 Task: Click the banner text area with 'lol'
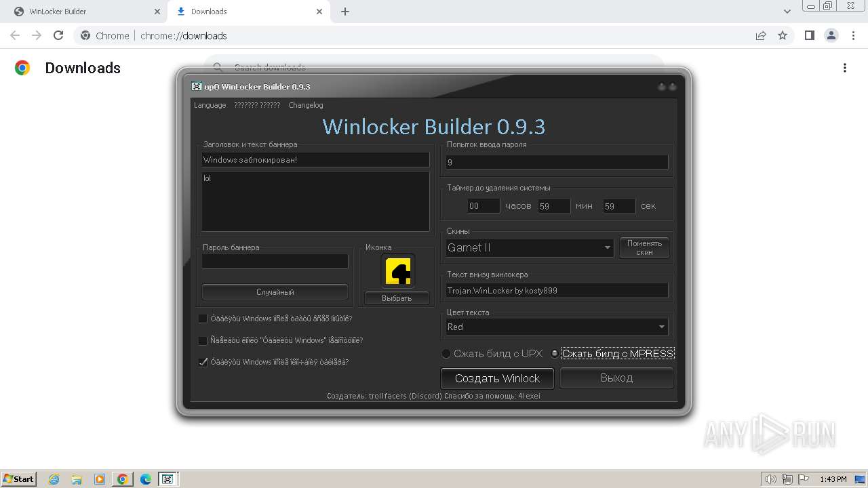315,201
